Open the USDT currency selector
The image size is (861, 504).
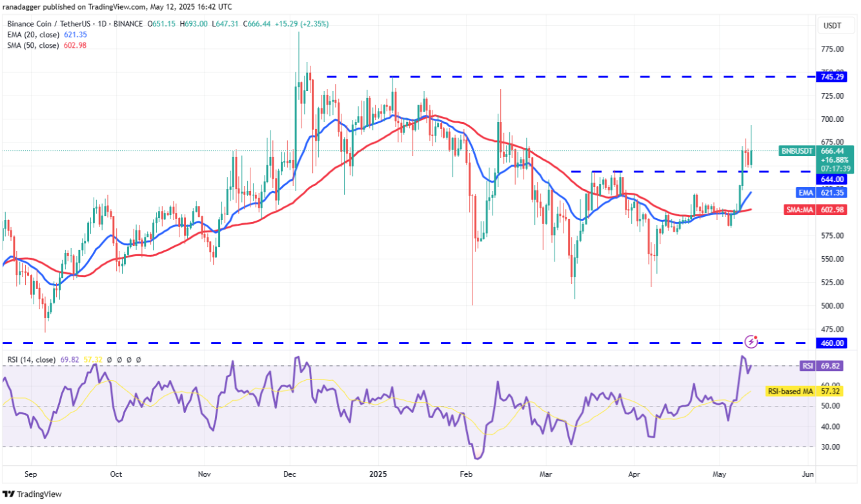[x=831, y=26]
